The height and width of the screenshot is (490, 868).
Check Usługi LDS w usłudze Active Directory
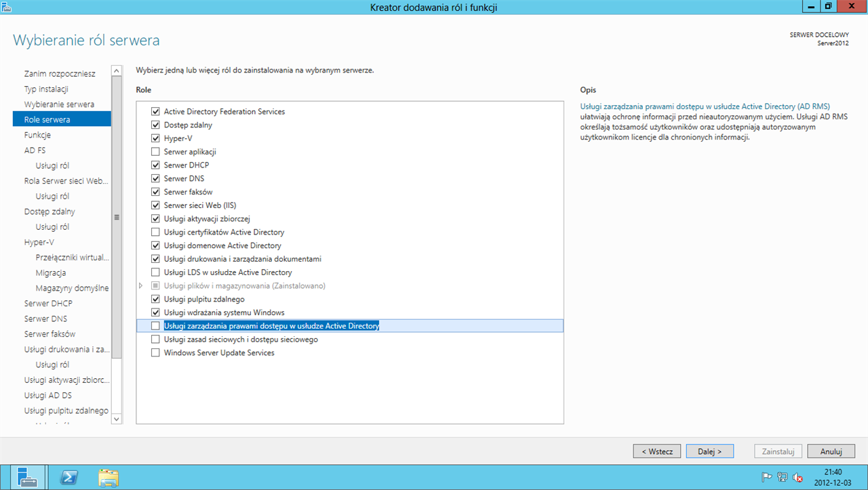click(x=155, y=272)
